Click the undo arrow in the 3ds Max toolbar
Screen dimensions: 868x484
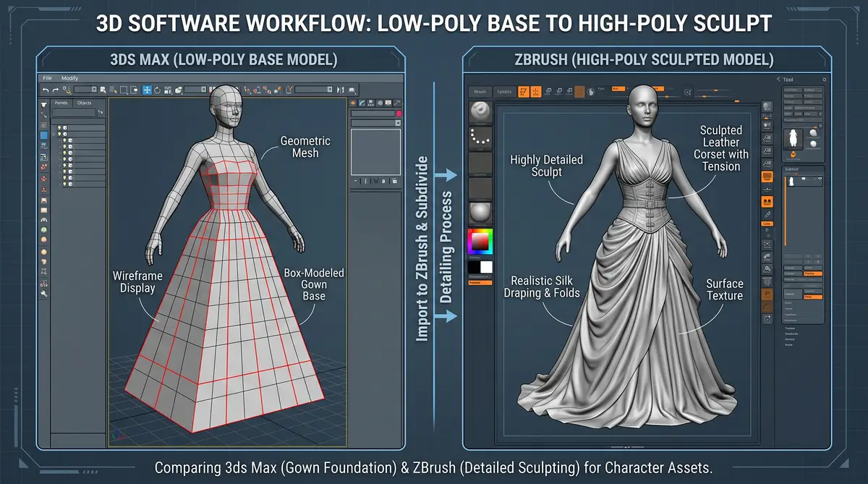click(x=46, y=90)
